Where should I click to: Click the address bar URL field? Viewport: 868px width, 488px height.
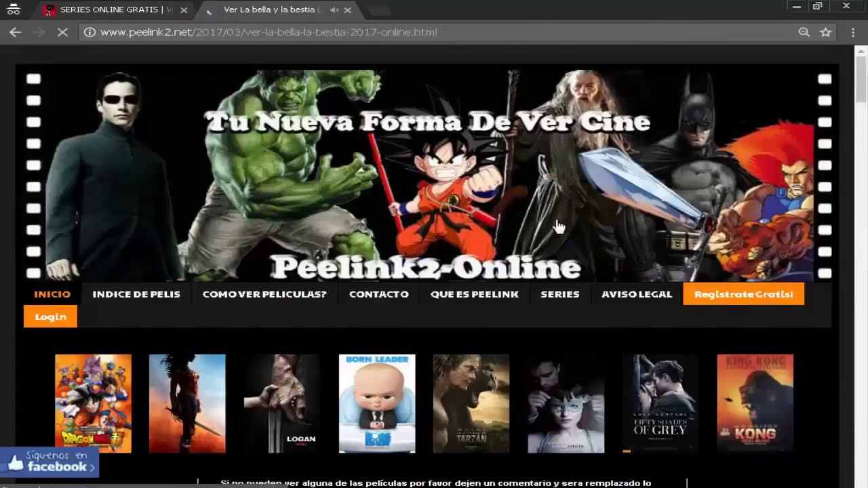coord(441,32)
